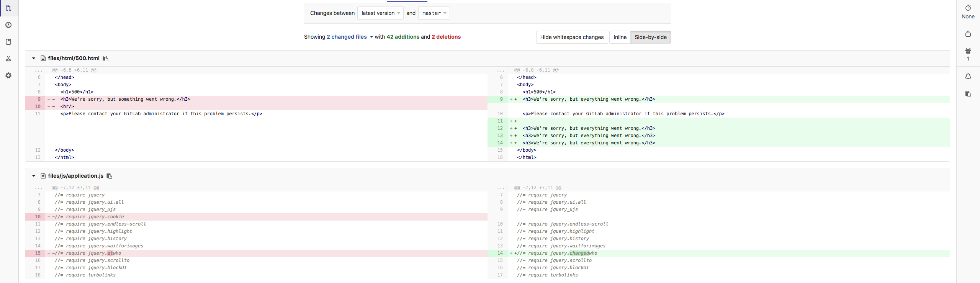This screenshot has width=980, height=283.
Task: Click the CI/CD gauge icon in sidebar
Action: coord(8,25)
